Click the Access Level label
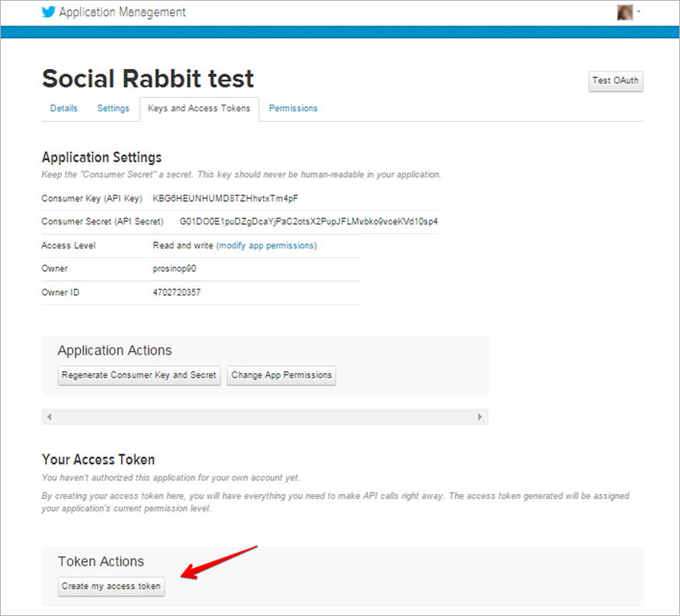The width and height of the screenshot is (680, 616). [68, 245]
